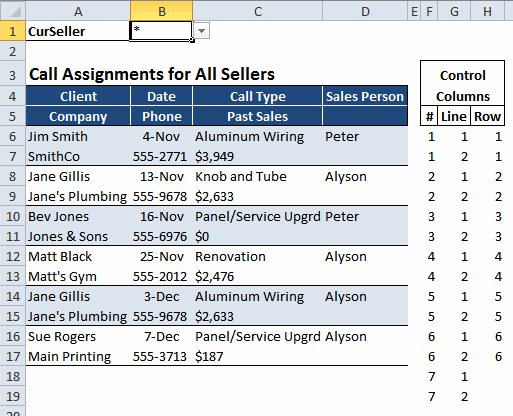Screen dimensions: 513x416
Task: Select the Jones & Sons company cell
Action: tap(78, 236)
